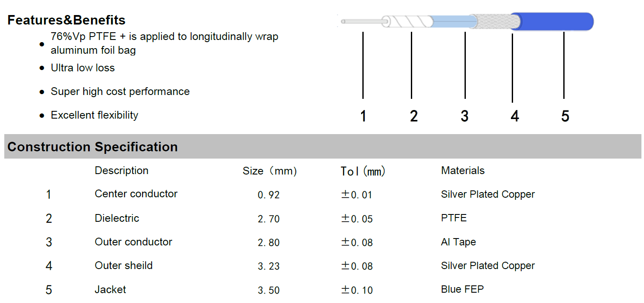Click callout number 5 under cable diagram
This screenshot has height=303, width=644.
565,116
